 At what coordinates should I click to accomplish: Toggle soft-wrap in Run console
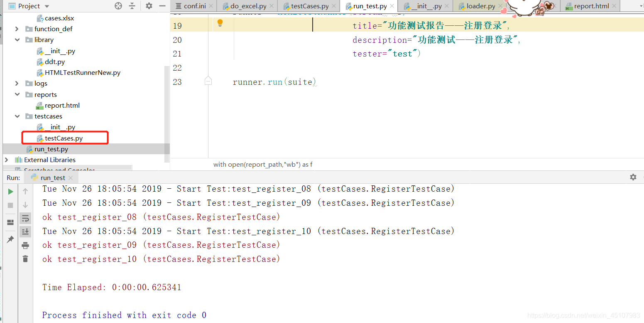pyautogui.click(x=25, y=218)
